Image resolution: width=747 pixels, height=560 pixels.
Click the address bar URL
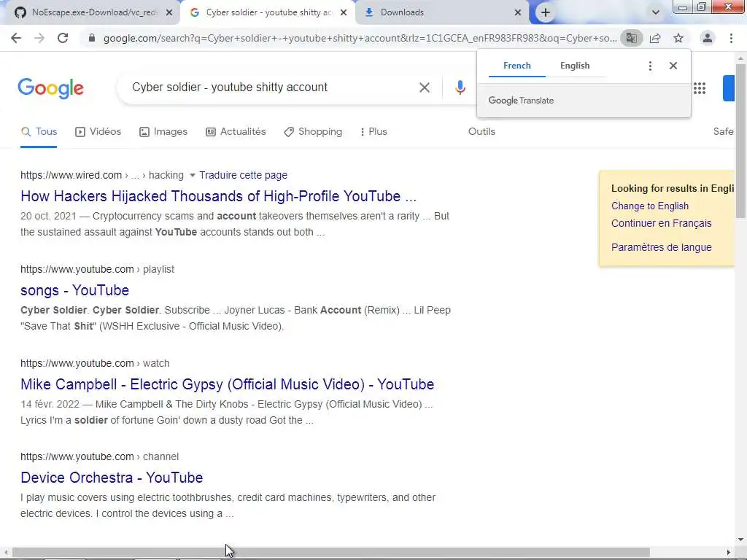[x=360, y=38]
